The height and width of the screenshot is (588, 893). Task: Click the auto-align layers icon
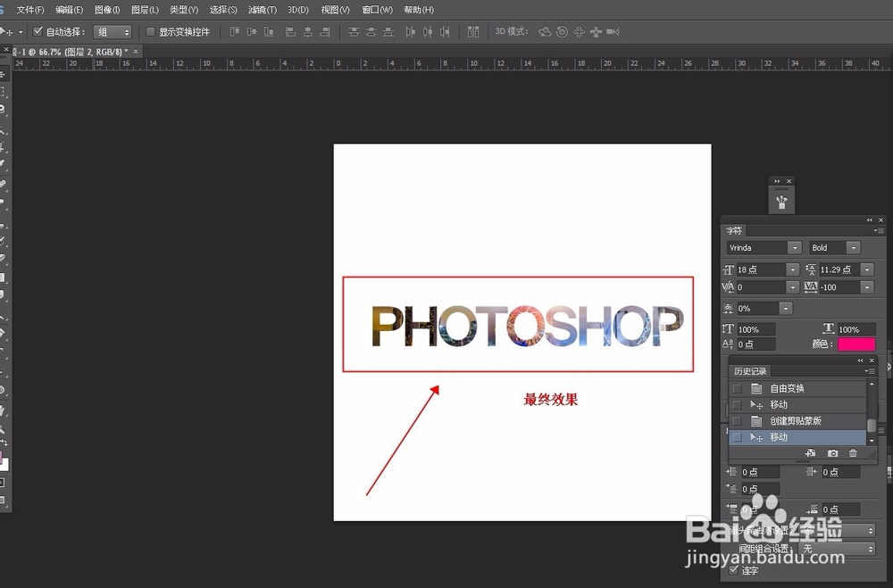tap(473, 32)
